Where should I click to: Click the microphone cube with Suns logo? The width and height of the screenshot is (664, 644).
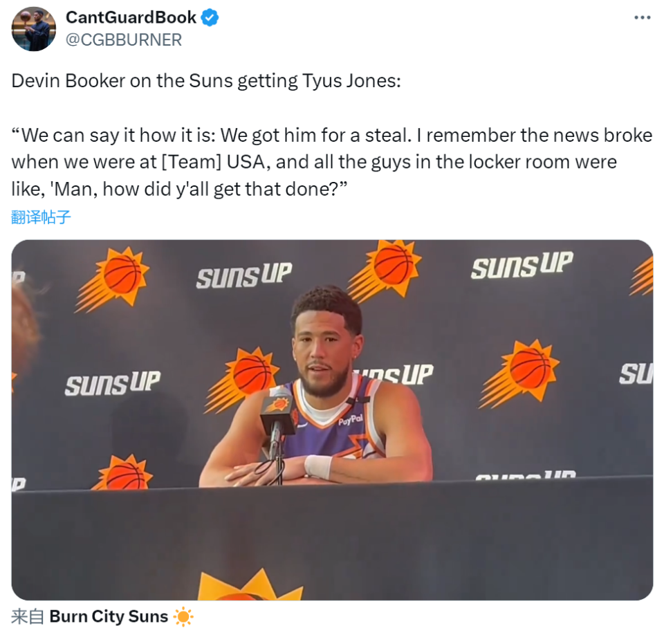278,415
